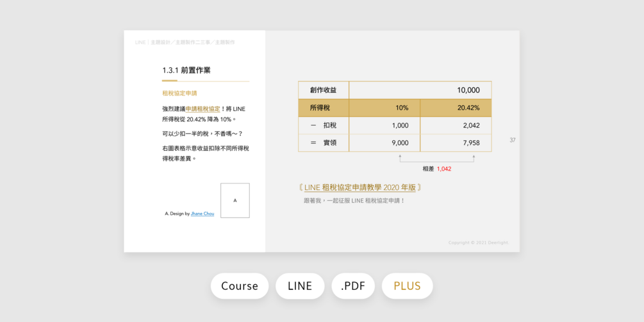Click the 相差 label under the table
The image size is (644, 322).
point(429,169)
